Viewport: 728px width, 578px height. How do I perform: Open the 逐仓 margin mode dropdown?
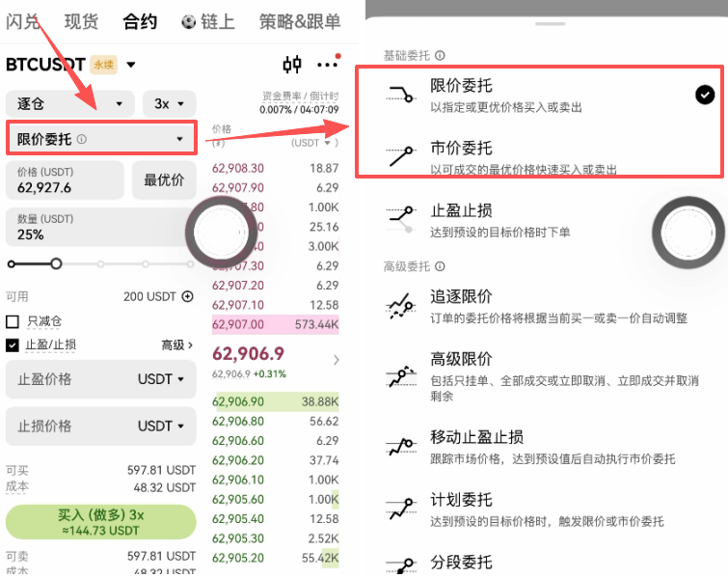(70, 103)
